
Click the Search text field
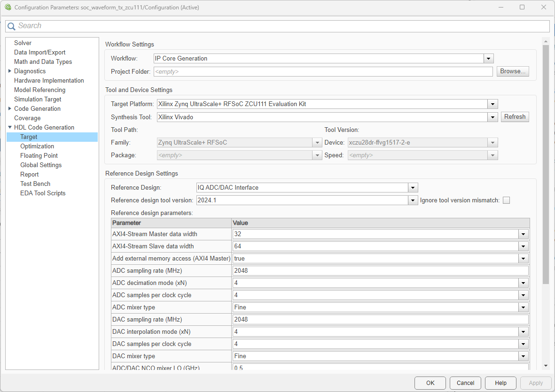[282, 26]
